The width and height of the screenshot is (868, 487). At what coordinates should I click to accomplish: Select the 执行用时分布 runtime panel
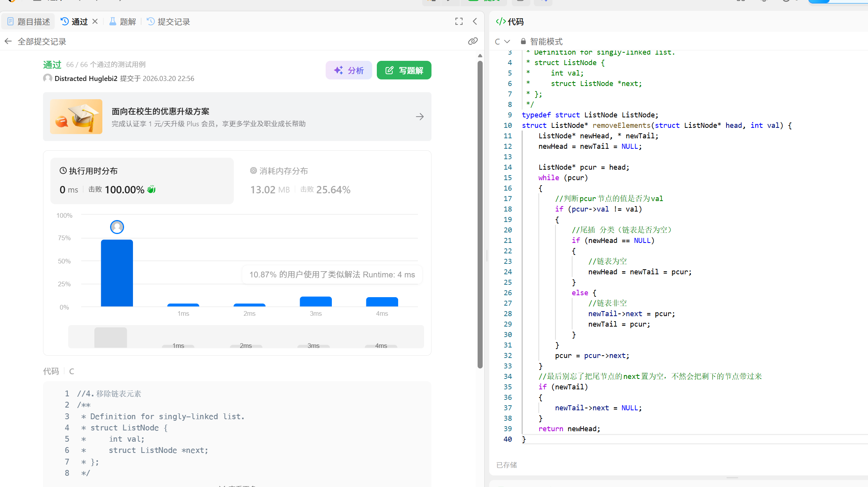(142, 181)
